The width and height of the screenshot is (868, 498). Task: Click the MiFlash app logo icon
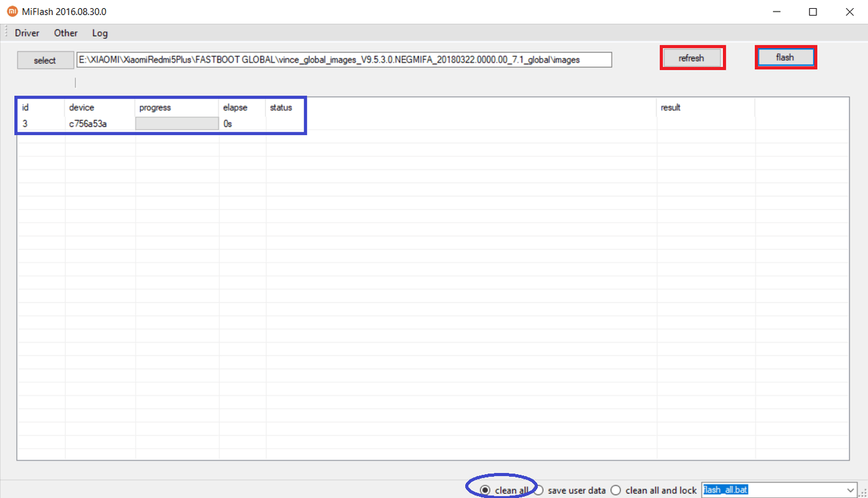[12, 12]
